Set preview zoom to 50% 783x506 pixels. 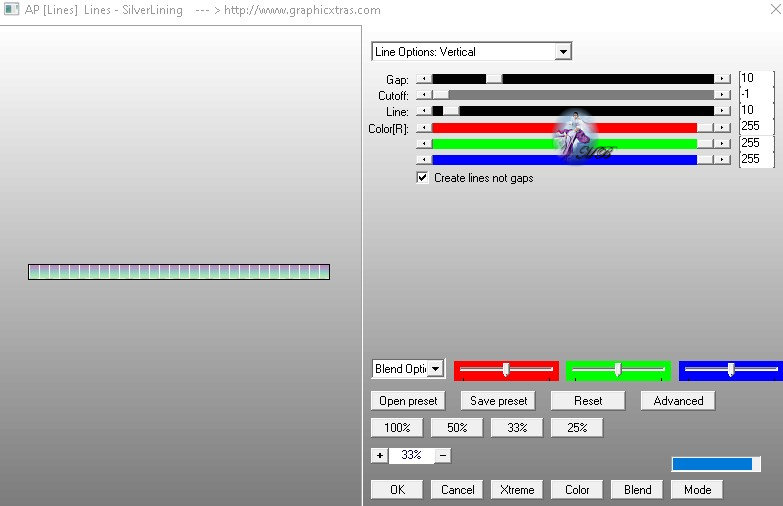[x=457, y=428]
